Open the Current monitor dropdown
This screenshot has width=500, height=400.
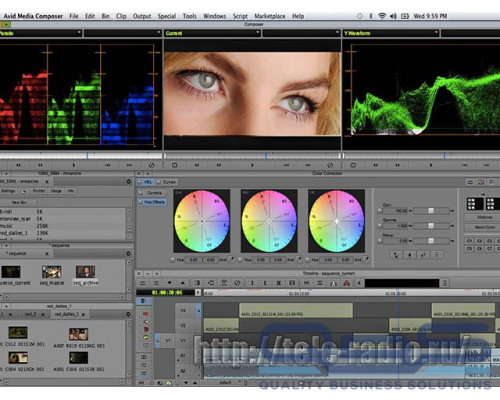(212, 33)
